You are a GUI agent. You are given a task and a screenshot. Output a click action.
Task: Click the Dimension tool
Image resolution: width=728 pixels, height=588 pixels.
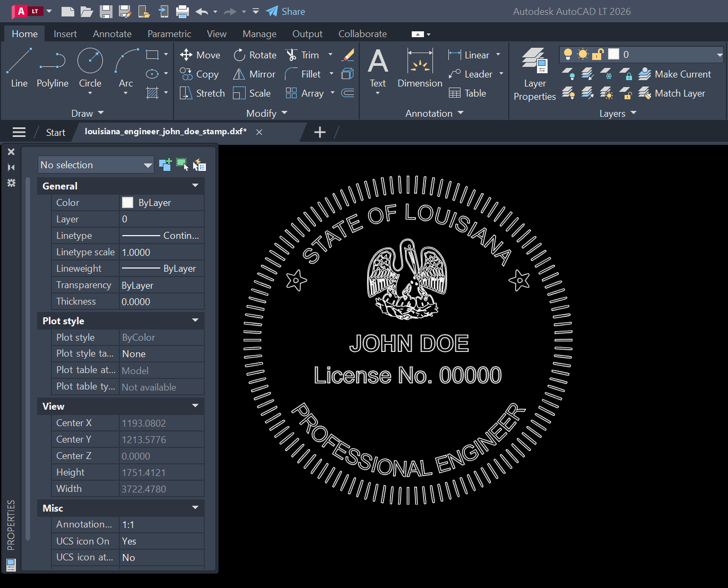[420, 68]
